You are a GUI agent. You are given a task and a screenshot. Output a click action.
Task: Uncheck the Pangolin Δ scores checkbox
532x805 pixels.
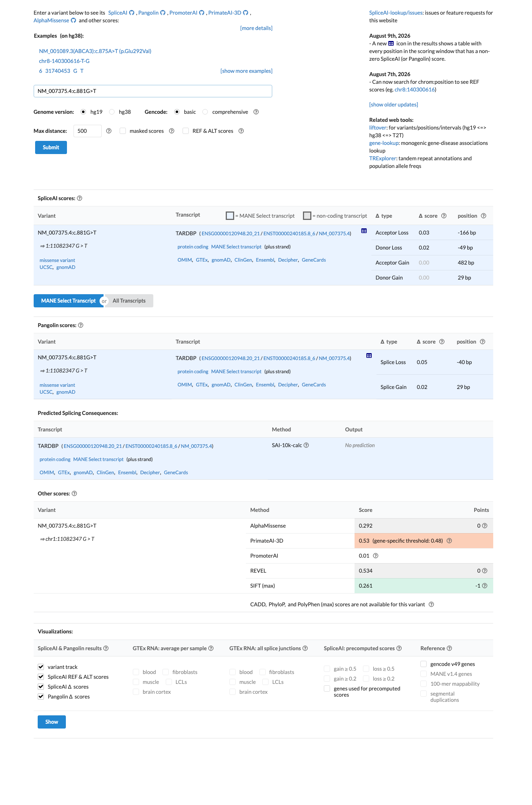41,697
